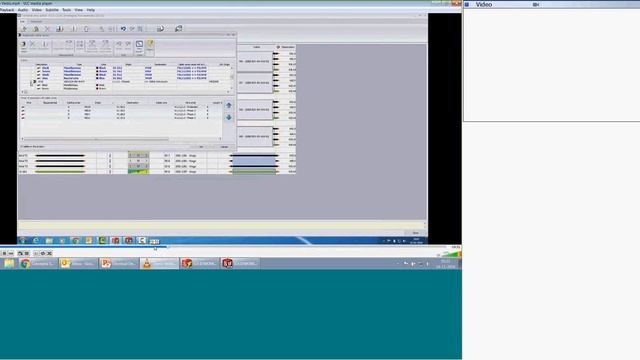
Task: Click the green highlighted cell in the cable list
Action: [x=138, y=172]
